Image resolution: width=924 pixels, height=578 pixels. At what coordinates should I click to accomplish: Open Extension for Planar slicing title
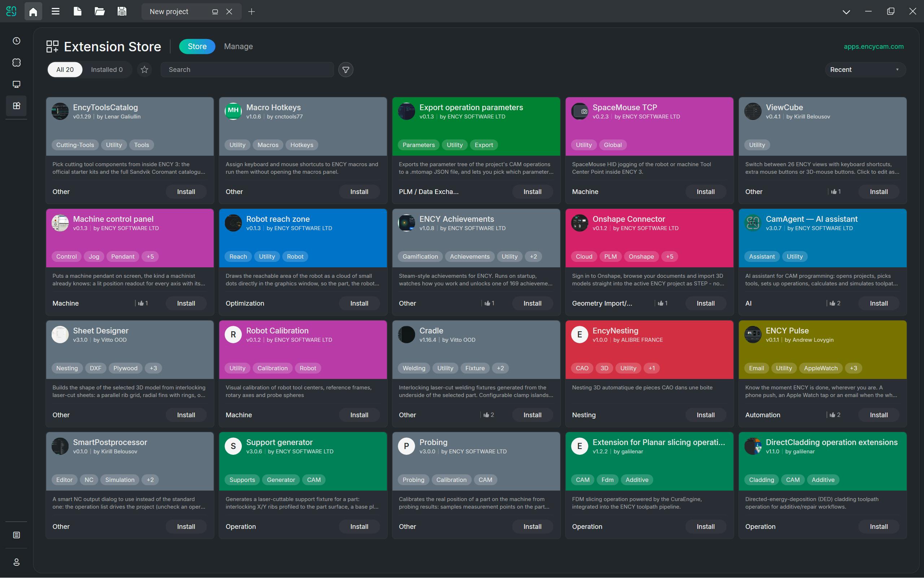(659, 442)
